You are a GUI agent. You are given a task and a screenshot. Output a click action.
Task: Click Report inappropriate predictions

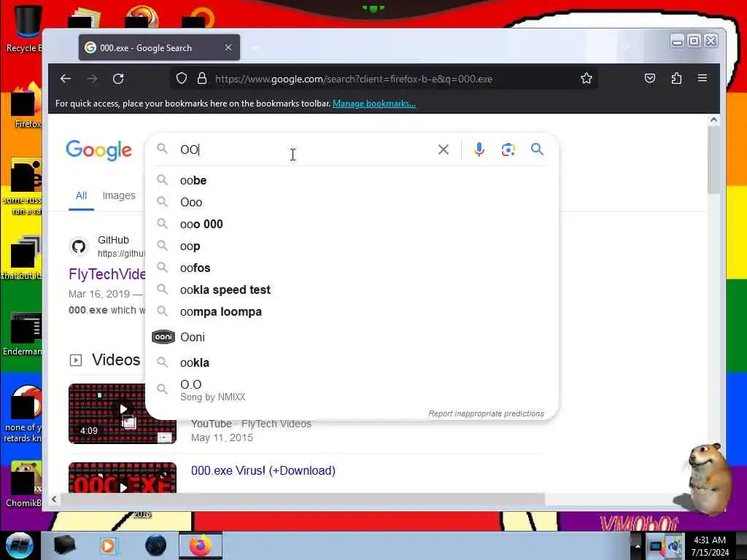tap(486, 413)
